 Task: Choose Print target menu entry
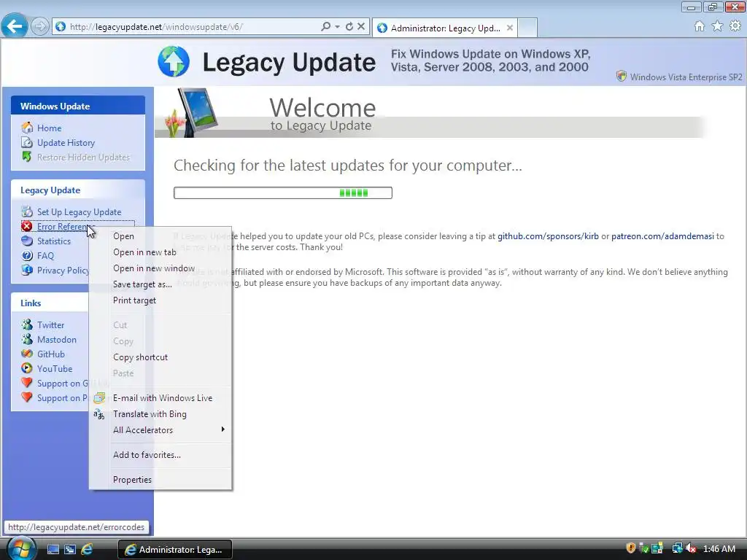coord(160,300)
